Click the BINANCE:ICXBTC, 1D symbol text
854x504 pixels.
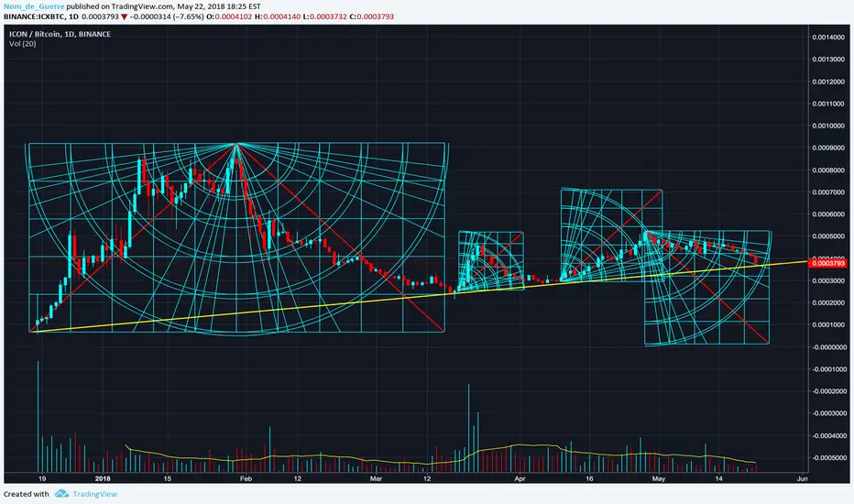point(41,16)
